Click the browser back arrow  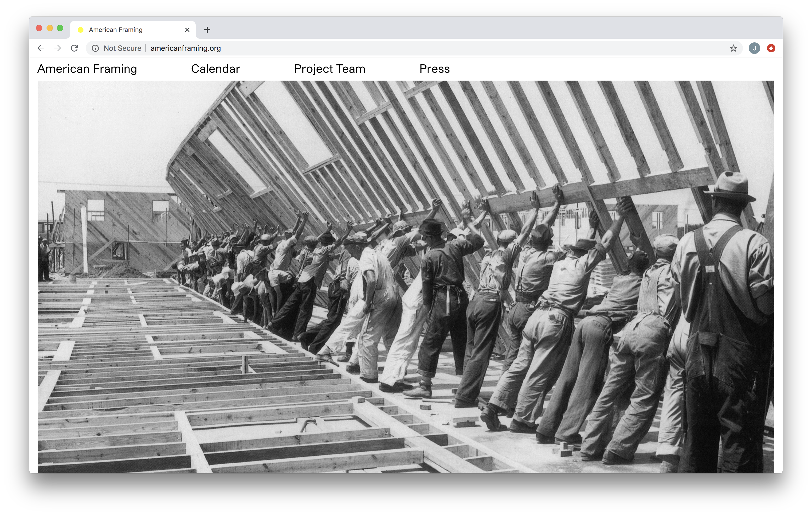click(x=41, y=48)
